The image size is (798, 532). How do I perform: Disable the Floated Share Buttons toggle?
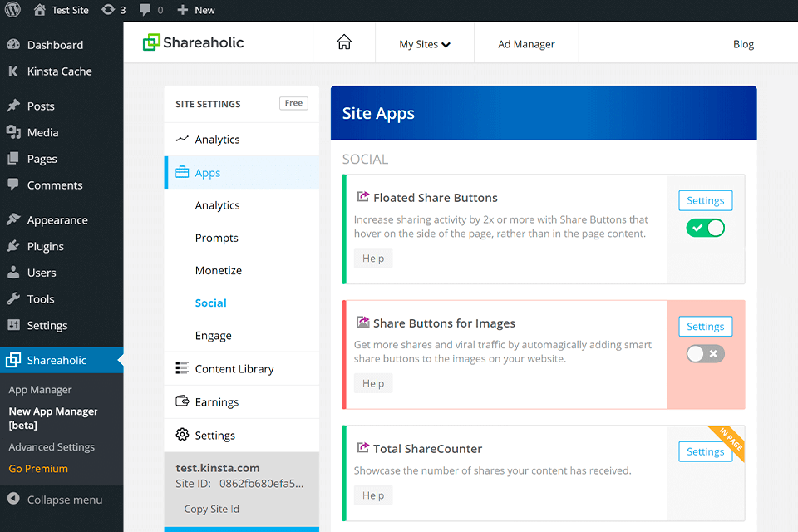click(x=705, y=228)
